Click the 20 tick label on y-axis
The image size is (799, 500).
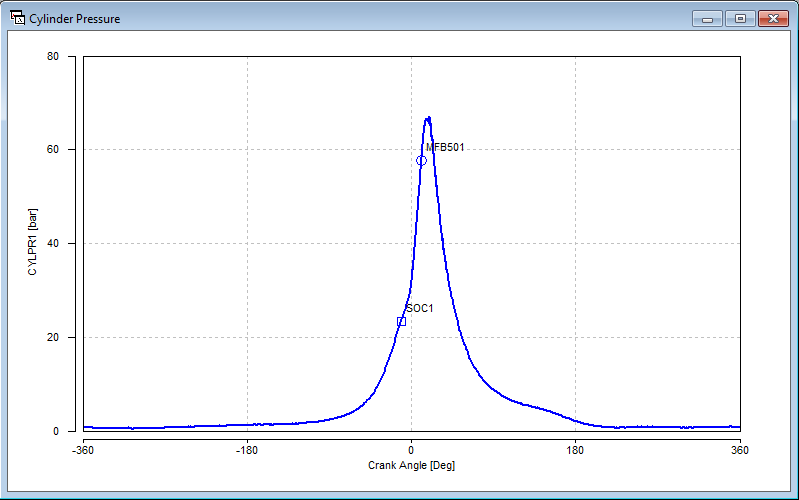coord(68,337)
